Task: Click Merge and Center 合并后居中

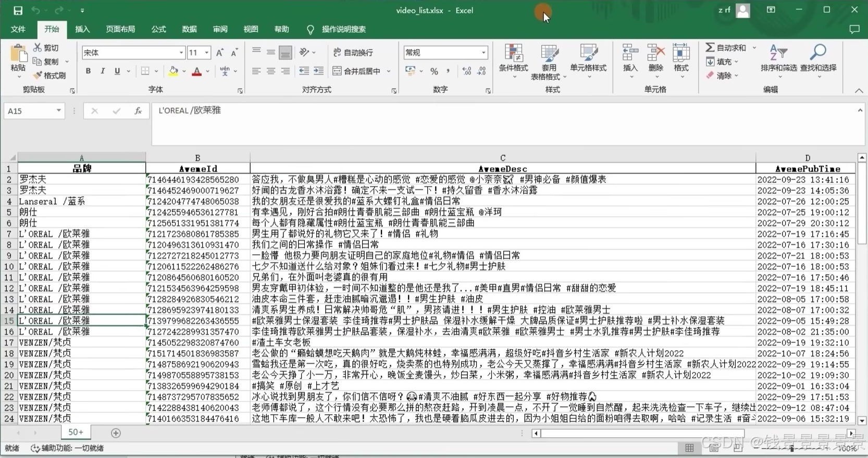Action: 357,71
